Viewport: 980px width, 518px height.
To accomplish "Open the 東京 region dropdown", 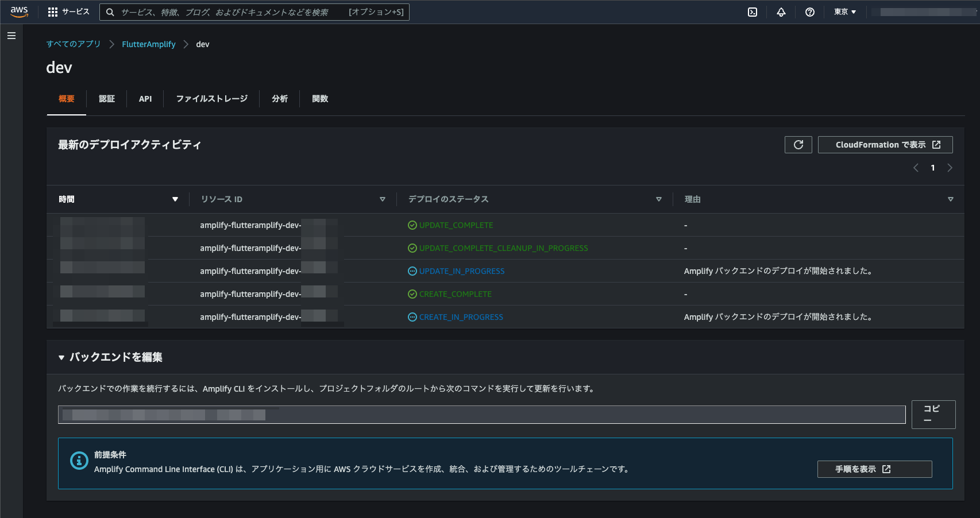I will (845, 12).
